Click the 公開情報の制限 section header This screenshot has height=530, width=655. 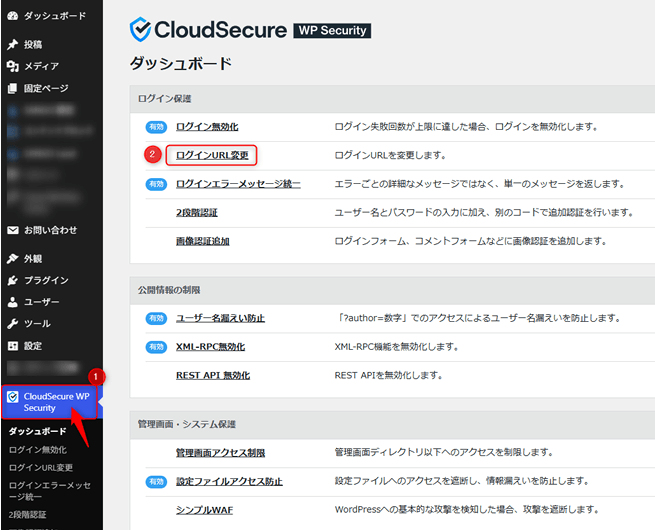169,290
